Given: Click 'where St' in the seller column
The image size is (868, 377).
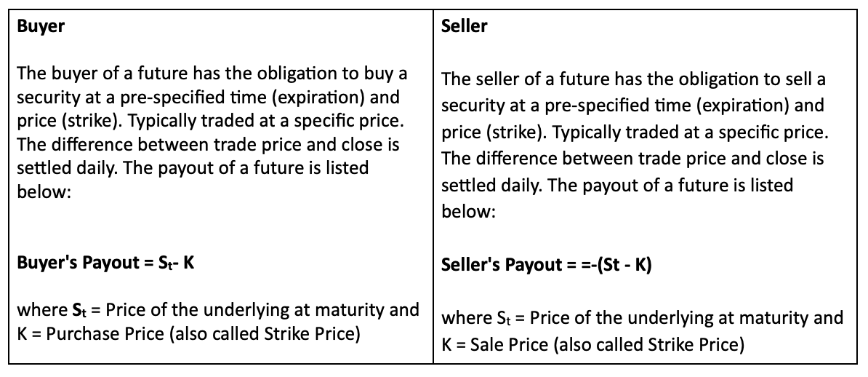Looking at the screenshot, I should tap(477, 318).
